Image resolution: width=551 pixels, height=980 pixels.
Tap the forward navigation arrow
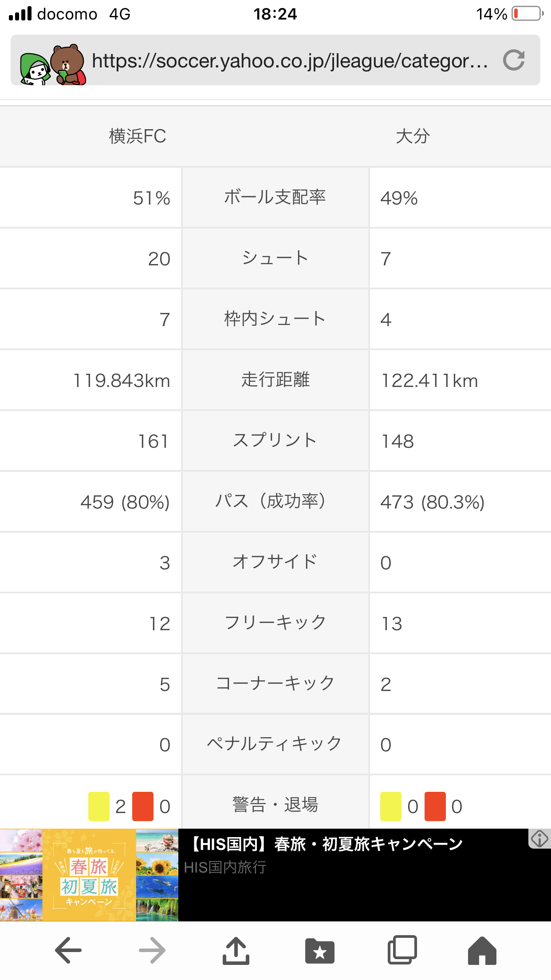coord(152,950)
